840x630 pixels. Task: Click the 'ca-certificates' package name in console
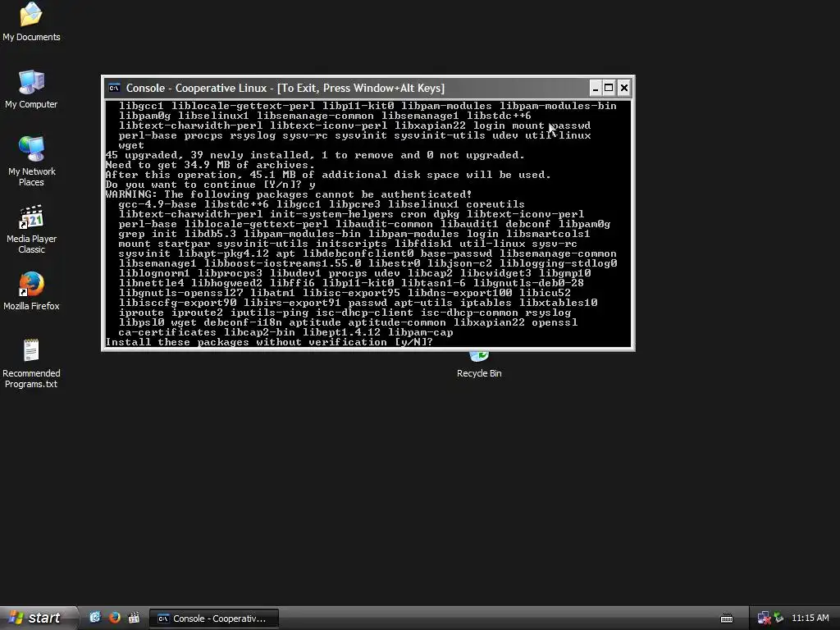(167, 333)
